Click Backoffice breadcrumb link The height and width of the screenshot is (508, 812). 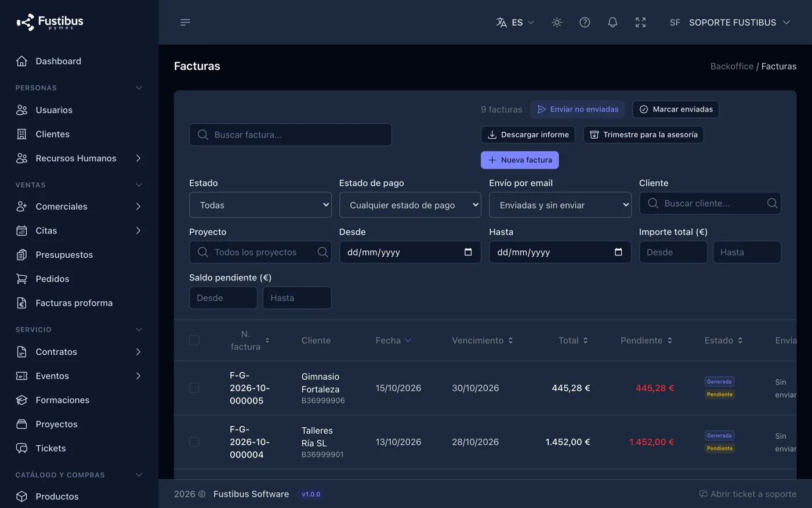[732, 66]
